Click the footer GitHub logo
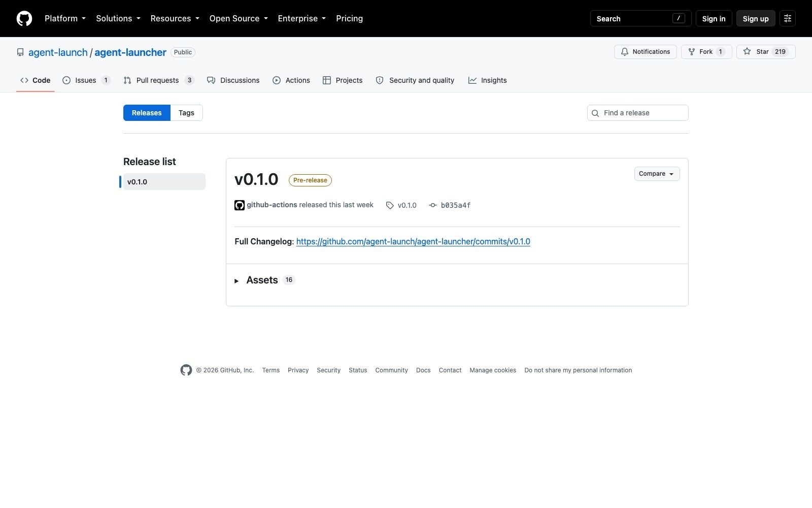This screenshot has height=508, width=812. pyautogui.click(x=186, y=370)
